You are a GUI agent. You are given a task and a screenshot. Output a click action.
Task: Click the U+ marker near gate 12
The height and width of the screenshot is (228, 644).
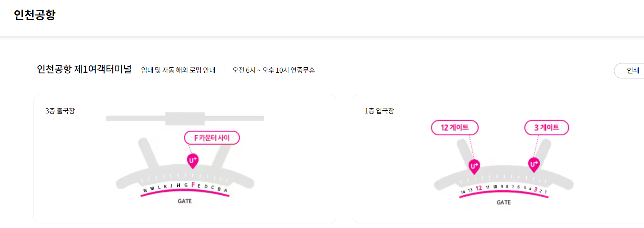coord(475,165)
